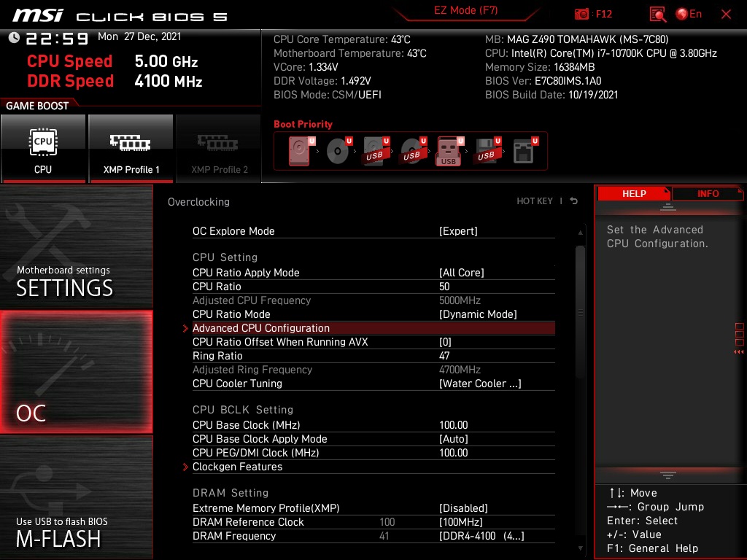Click the back arrow next to HOT KEY

[x=574, y=201]
